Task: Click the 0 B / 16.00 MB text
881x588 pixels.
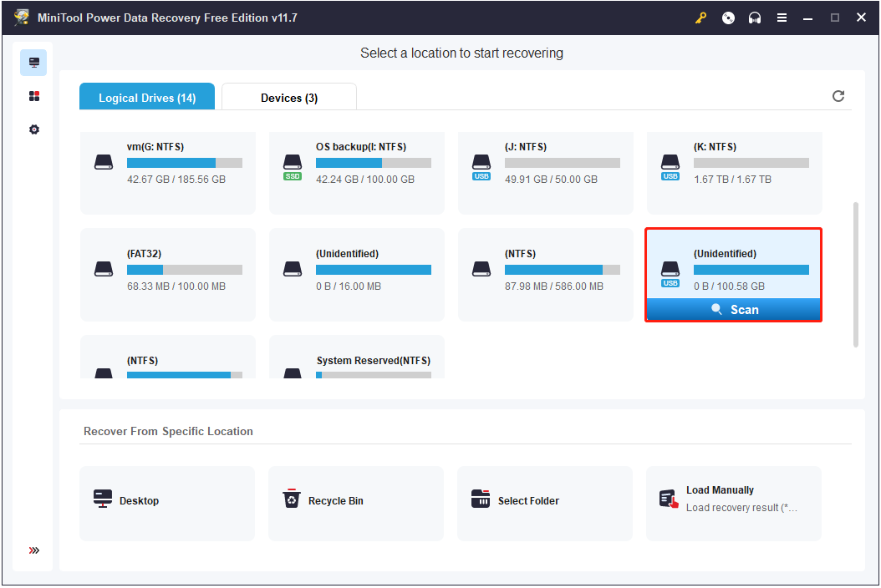Action: 349,286
